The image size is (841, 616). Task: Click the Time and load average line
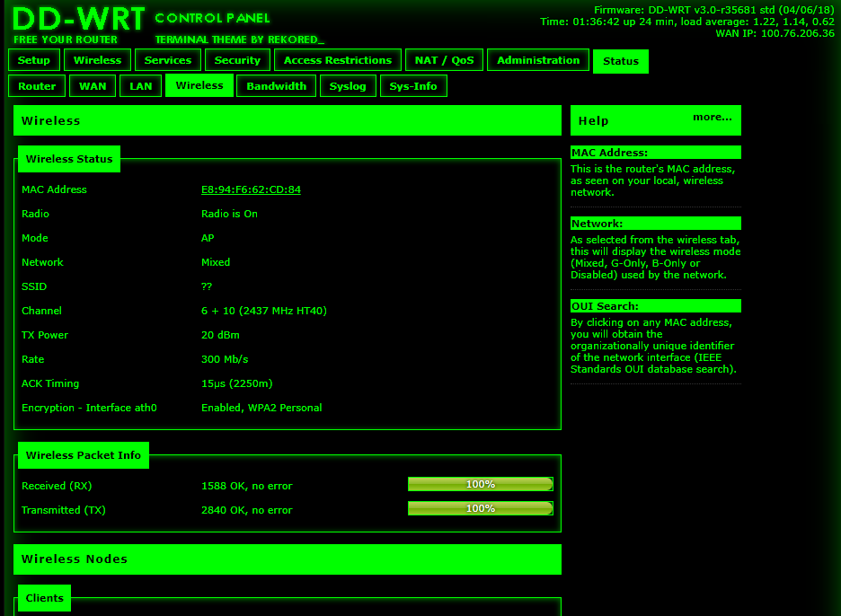[687, 22]
